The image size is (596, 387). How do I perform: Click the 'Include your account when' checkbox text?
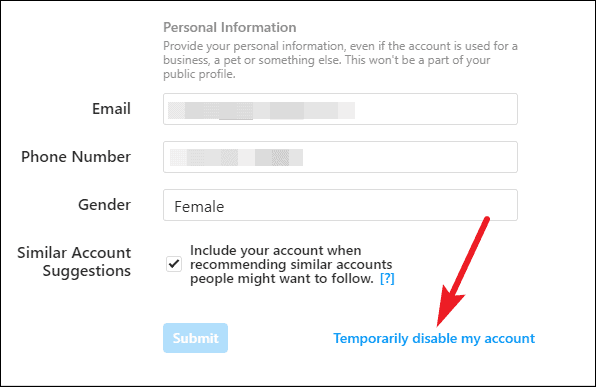(276, 251)
